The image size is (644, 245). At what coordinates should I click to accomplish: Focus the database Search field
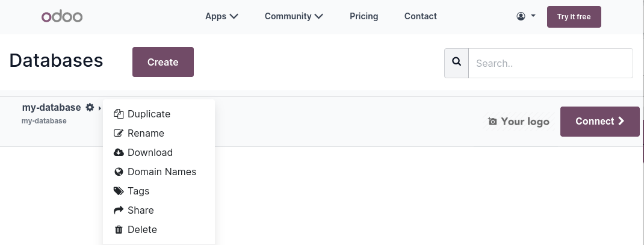(550, 63)
